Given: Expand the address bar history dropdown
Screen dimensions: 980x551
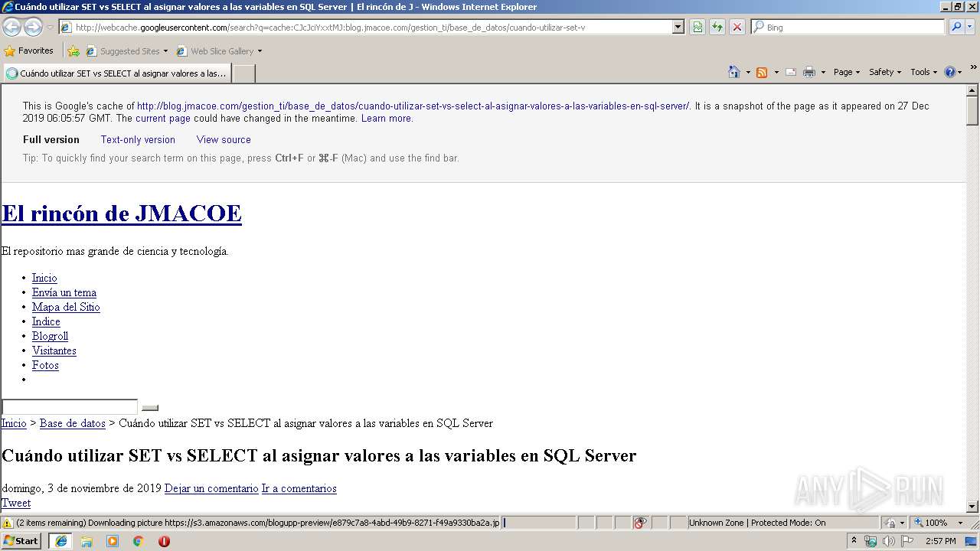Looking at the screenshot, I should click(678, 27).
